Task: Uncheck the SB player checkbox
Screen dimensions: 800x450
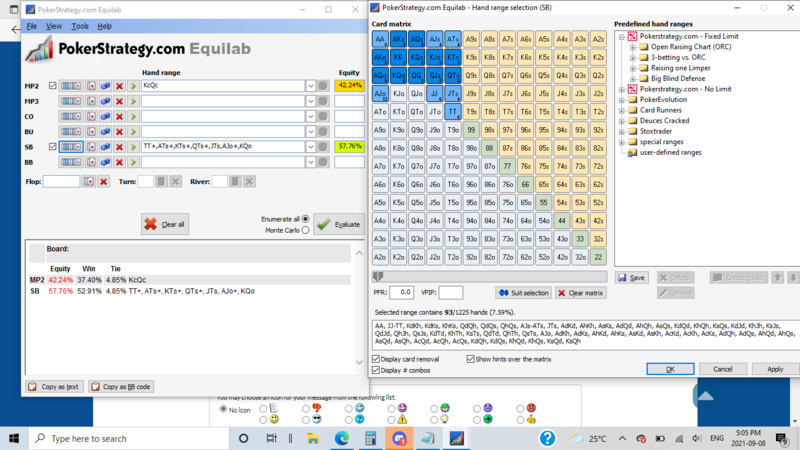Action: pyautogui.click(x=53, y=146)
